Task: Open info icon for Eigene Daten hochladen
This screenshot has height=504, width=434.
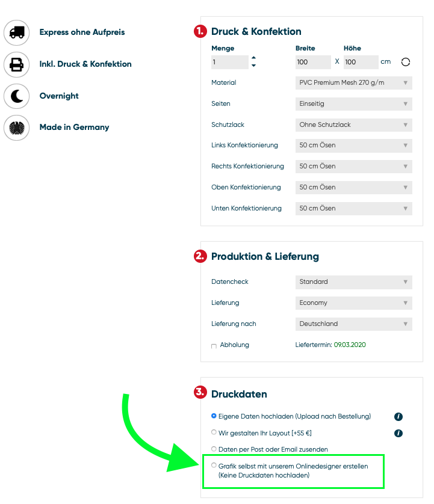Action: click(x=398, y=417)
